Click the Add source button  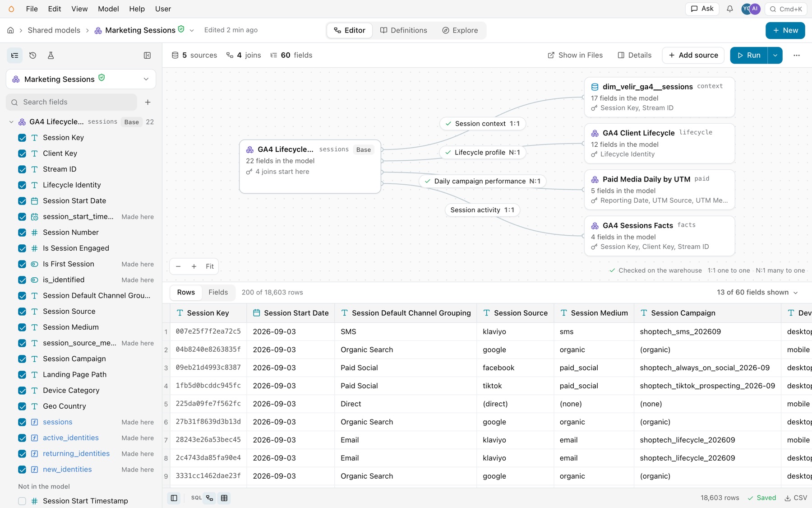pyautogui.click(x=693, y=55)
